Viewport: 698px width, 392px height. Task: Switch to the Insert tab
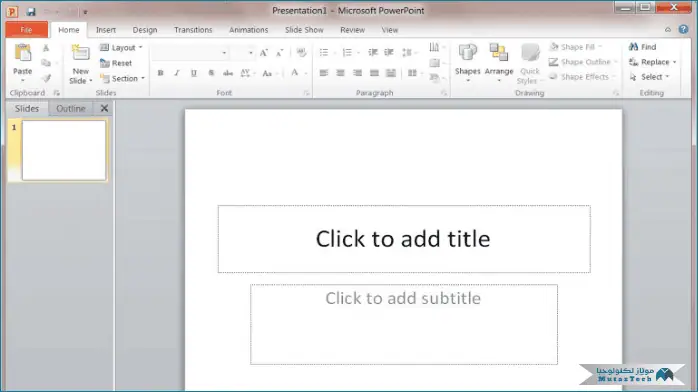tap(106, 30)
